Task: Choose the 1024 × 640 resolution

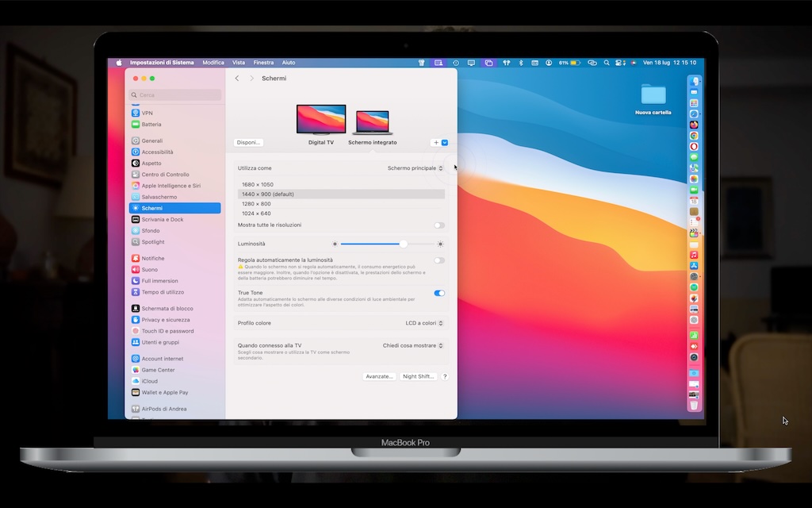Action: [341, 214]
